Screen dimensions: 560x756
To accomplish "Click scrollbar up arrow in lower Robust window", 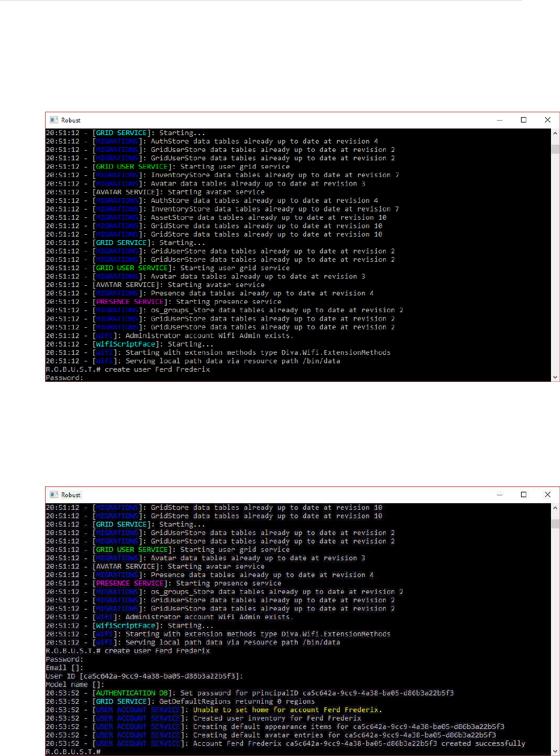I will [555, 508].
